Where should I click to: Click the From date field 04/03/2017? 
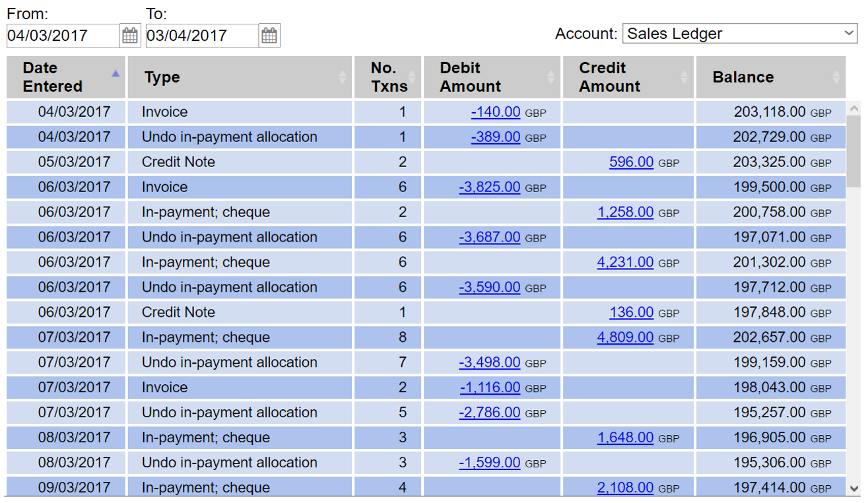(x=63, y=36)
